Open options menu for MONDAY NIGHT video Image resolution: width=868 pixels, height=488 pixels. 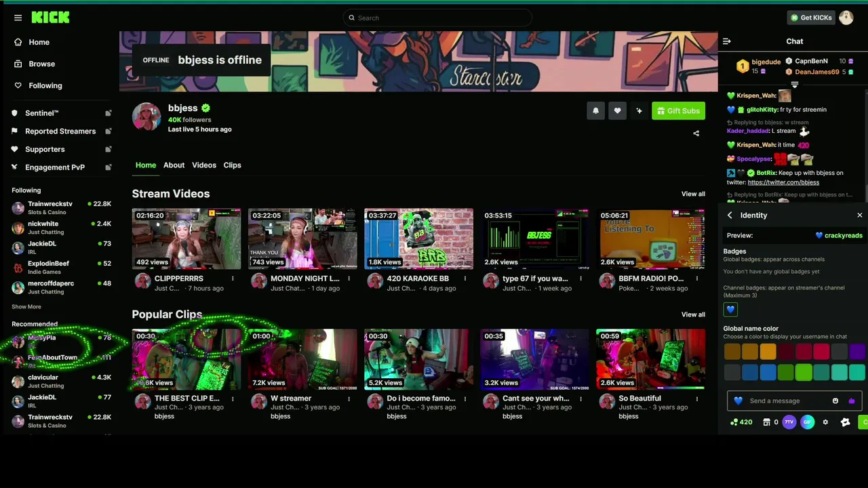349,279
